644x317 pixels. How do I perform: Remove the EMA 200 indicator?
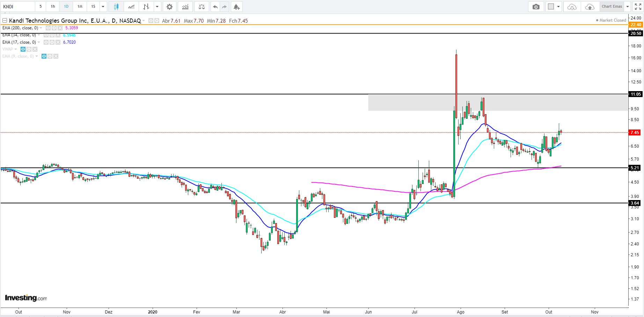[60, 28]
